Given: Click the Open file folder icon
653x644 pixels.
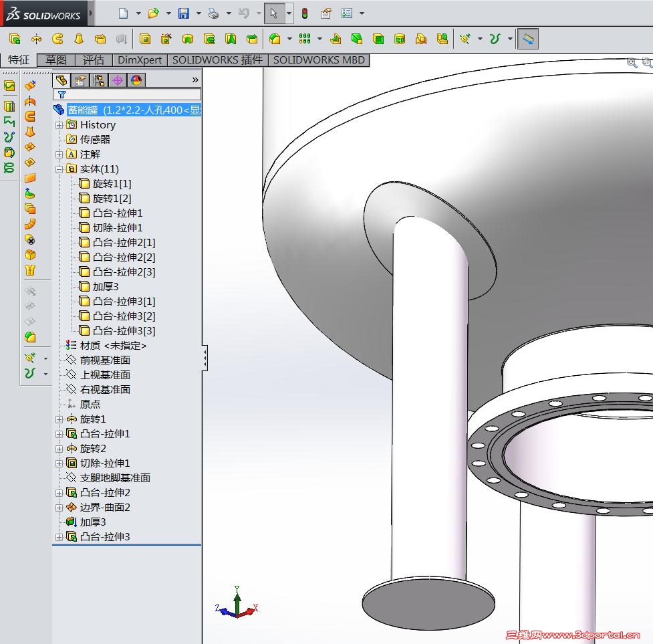Looking at the screenshot, I should (x=154, y=13).
